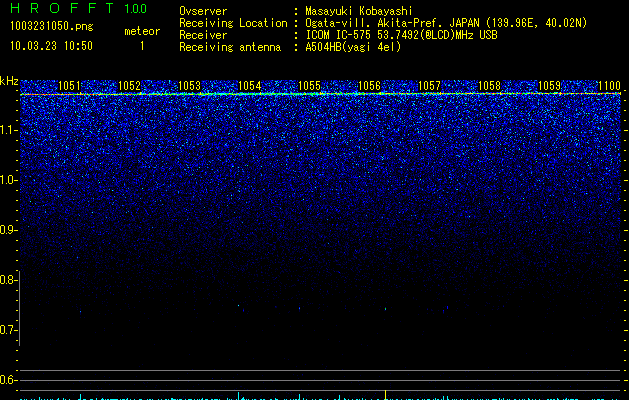
Task: Select the filename 1003231050.png
Action: pyautogui.click(x=51, y=26)
